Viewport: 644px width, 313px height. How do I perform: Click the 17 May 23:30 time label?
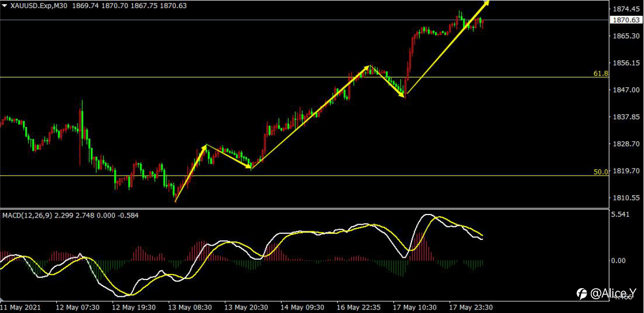coord(470,307)
